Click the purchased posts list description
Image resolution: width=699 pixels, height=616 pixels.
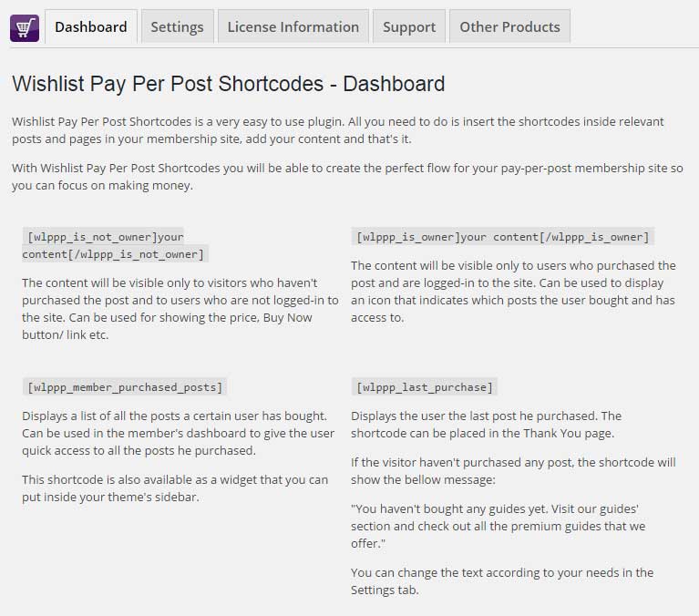(178, 433)
